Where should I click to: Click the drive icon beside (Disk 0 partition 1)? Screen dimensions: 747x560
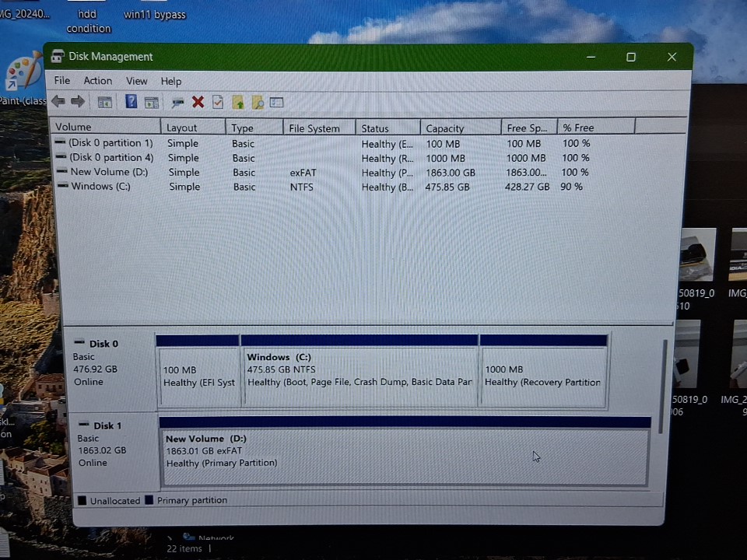point(60,142)
